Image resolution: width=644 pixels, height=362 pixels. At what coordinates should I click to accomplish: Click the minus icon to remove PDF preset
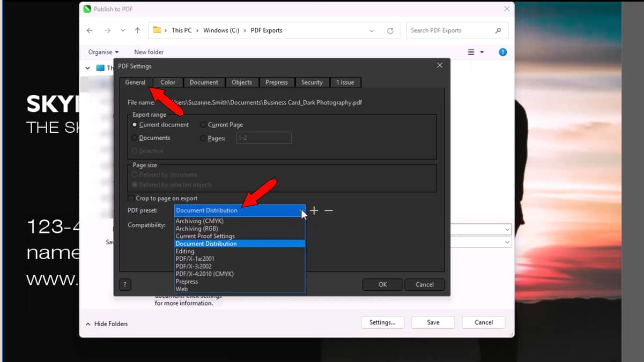[x=329, y=210]
